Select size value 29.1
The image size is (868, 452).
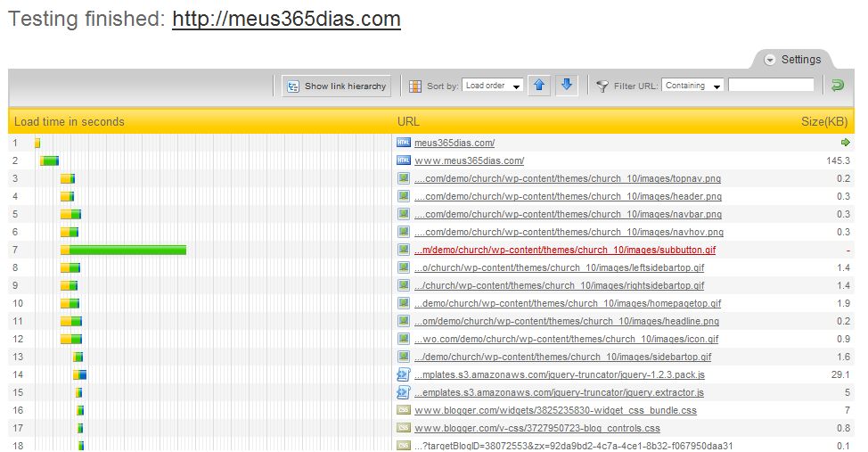(840, 374)
